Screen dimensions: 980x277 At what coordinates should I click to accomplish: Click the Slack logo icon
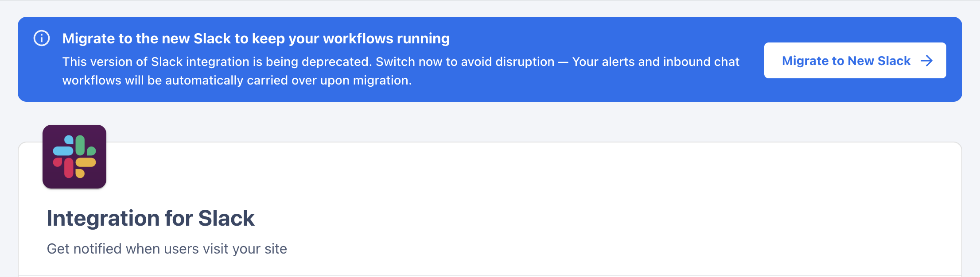pos(74,157)
